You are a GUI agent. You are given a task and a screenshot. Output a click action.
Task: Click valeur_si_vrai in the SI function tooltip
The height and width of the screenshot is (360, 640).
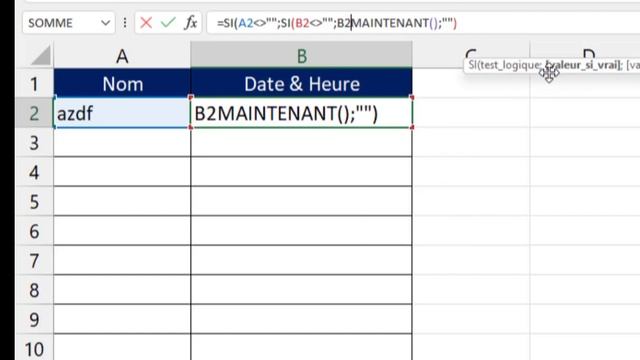[x=583, y=65]
